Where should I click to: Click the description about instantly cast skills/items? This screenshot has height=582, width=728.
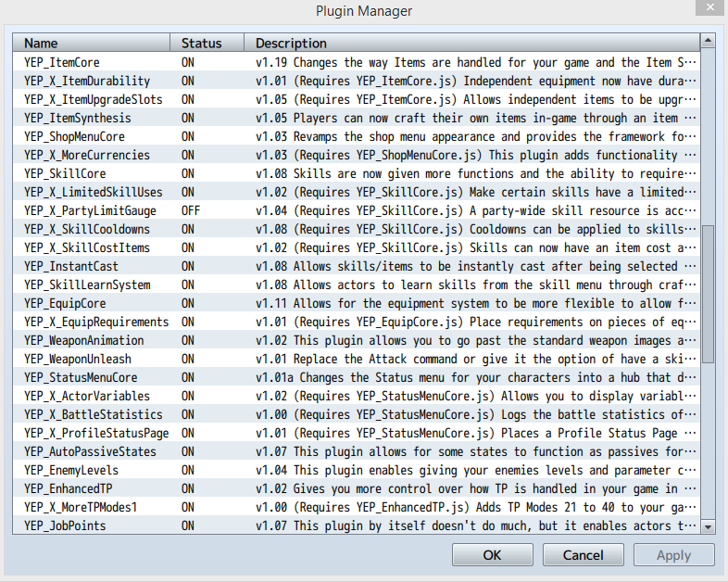(x=476, y=267)
